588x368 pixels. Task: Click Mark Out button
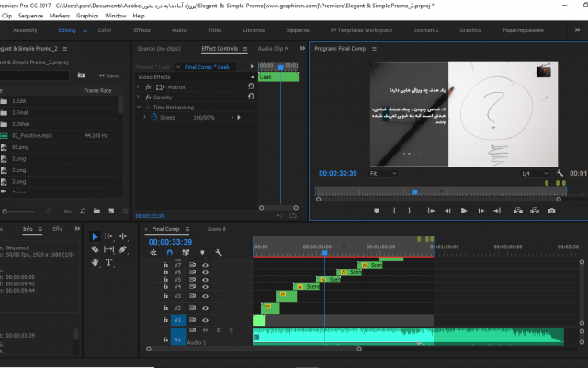point(410,211)
